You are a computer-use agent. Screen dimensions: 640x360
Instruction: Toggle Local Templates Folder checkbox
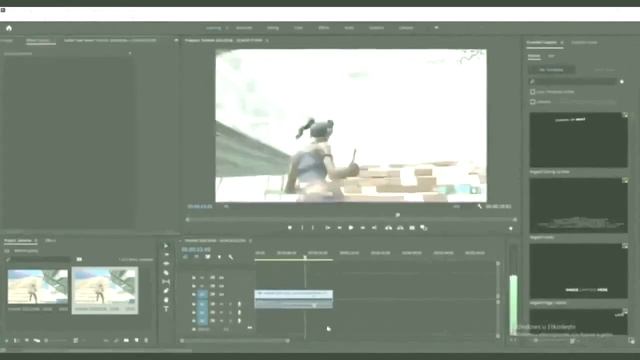click(533, 92)
